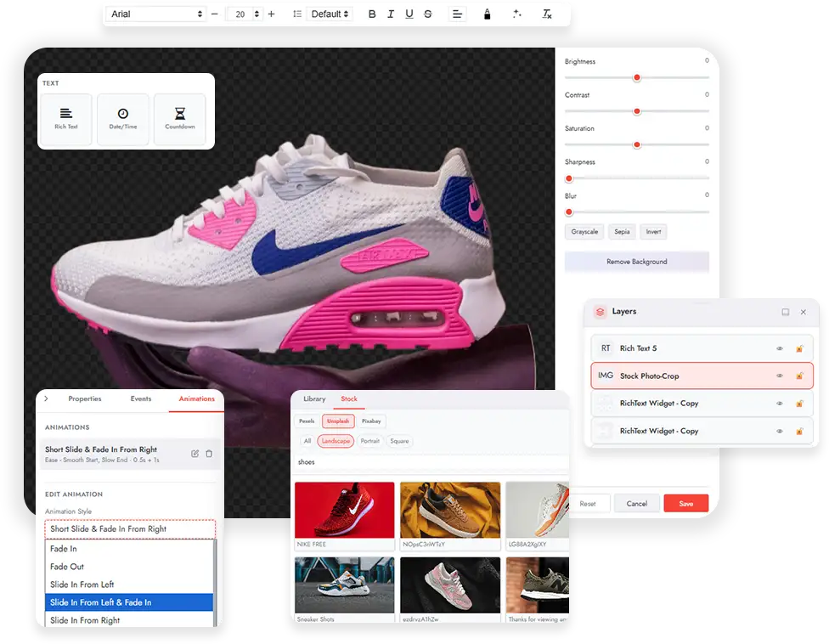Apply the Invert filter
Viewport: 829px width, 644px height.
tap(653, 232)
